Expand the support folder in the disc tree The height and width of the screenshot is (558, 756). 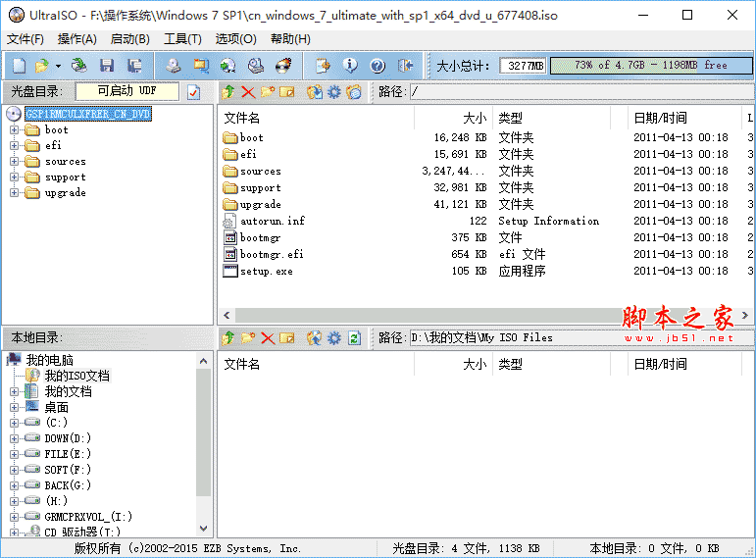[15, 177]
